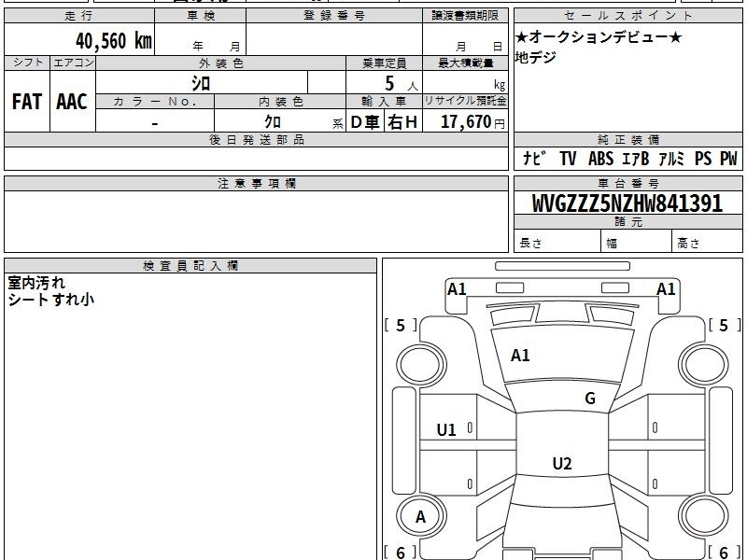Image resolution: width=747 pixels, height=560 pixels.
Task: Click 登録番号 header
Action: (x=334, y=16)
